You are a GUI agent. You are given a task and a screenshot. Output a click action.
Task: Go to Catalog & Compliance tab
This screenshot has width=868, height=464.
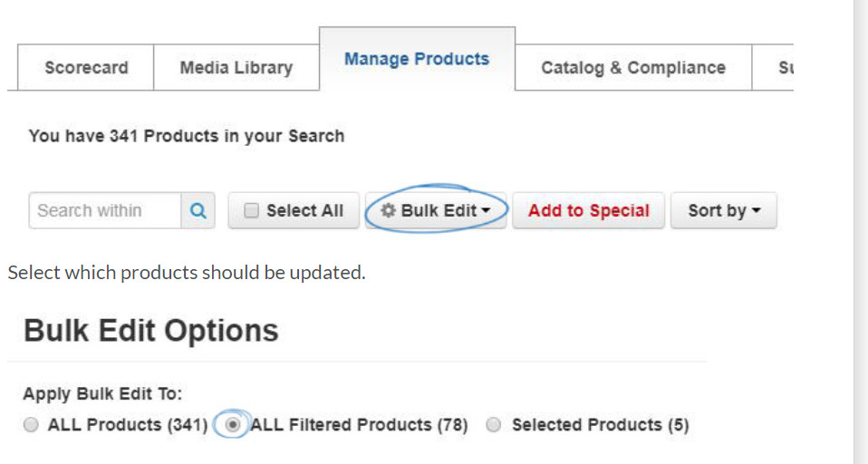[633, 68]
